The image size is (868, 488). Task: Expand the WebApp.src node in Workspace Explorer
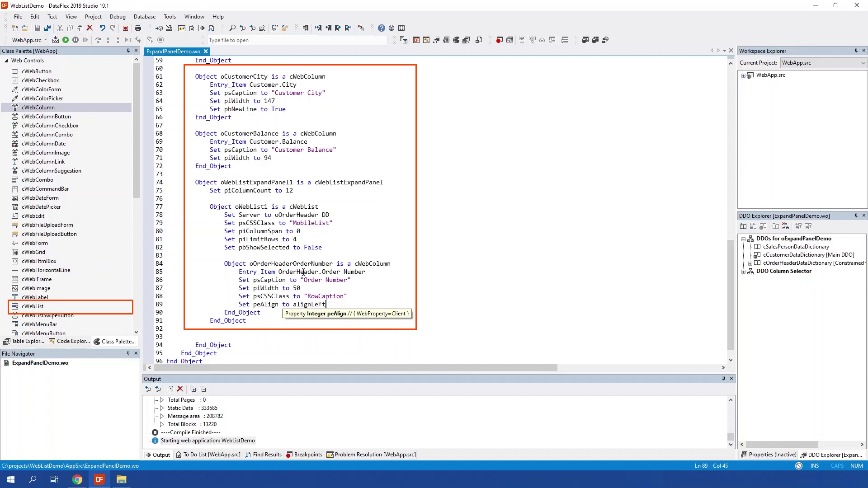(x=743, y=75)
